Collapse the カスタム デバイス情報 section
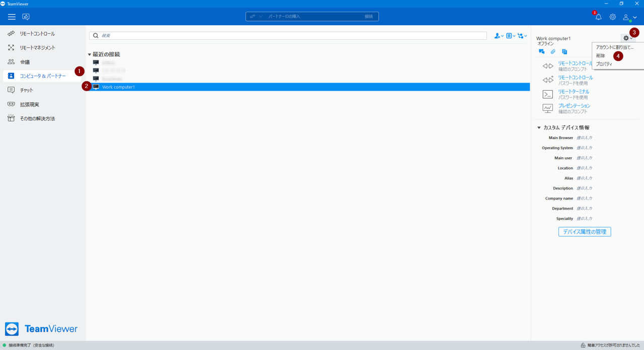Screen dimensions: 644x350 (x=539, y=128)
